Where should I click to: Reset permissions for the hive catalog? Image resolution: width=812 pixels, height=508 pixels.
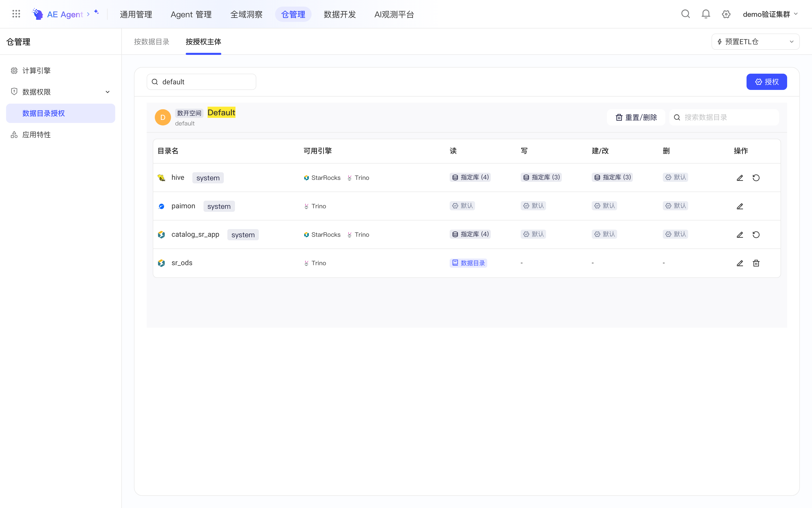click(x=756, y=178)
